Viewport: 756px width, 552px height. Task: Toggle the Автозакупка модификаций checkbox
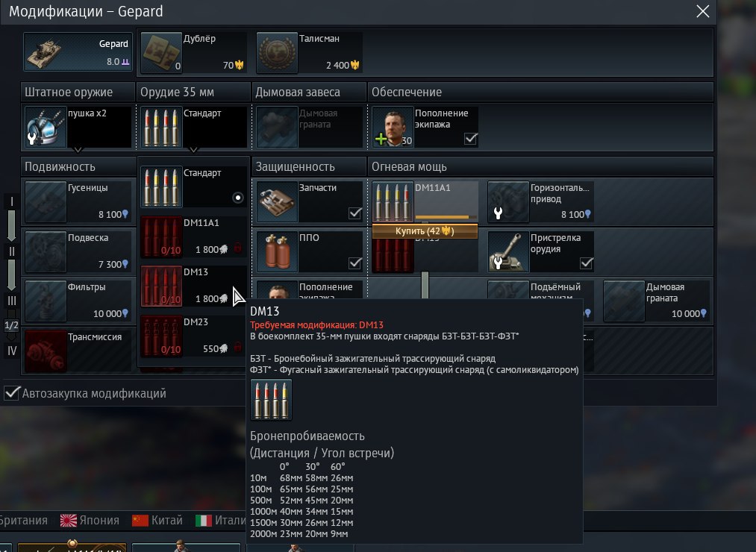point(12,393)
